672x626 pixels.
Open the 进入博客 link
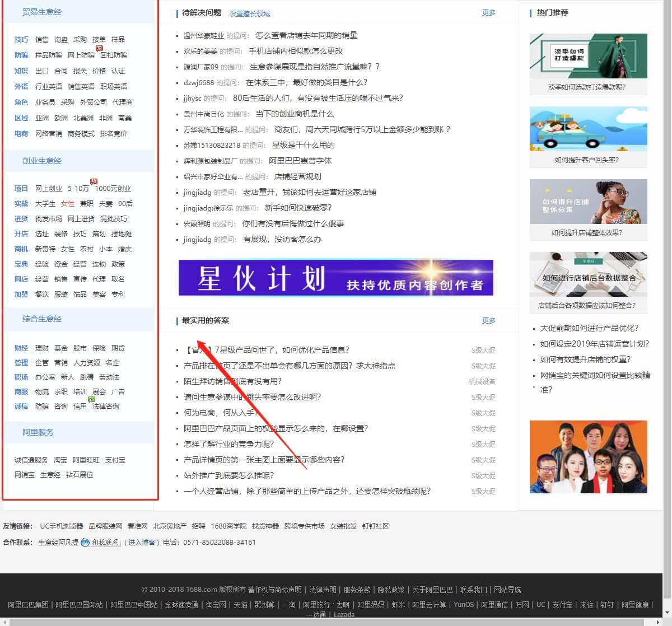[142, 543]
